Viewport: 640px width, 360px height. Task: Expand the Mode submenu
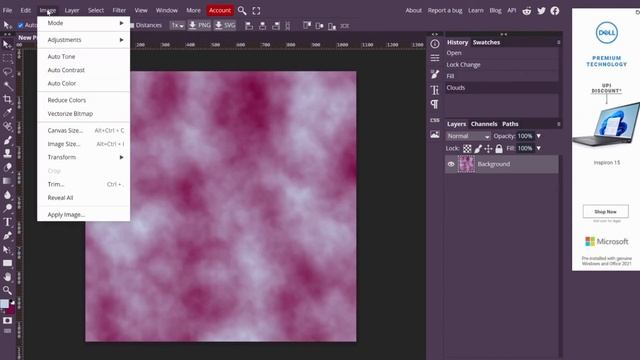(x=84, y=23)
